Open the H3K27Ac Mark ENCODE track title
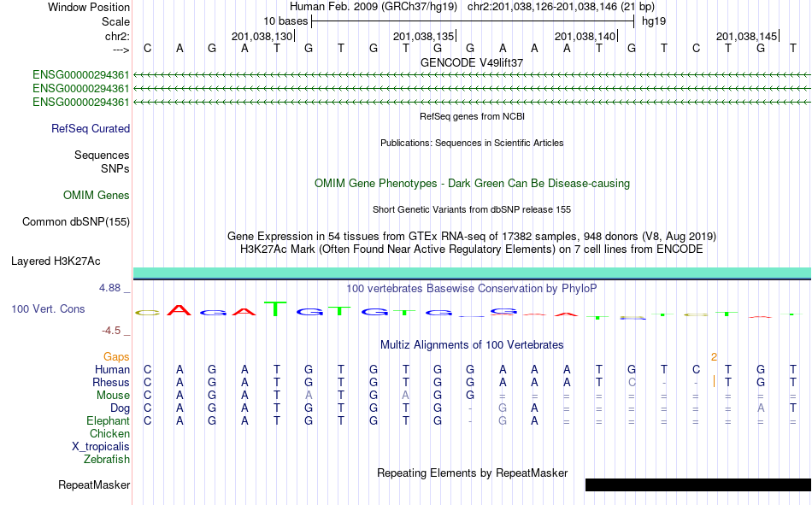 [x=472, y=250]
